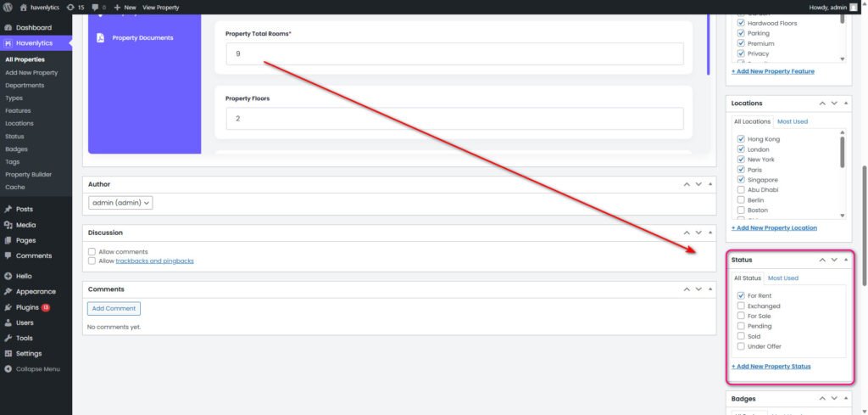Move the Discussion panel down with arrow
Screen dimensions: 868x415
point(698,233)
